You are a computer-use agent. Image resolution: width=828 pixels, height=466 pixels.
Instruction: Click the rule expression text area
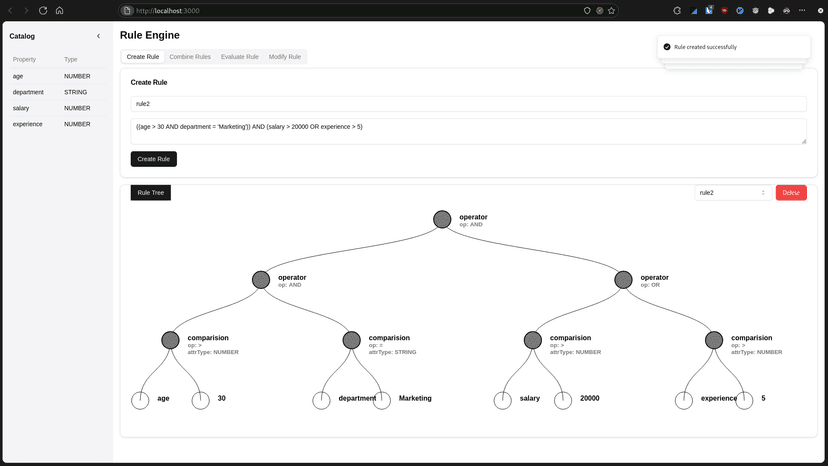(468, 132)
